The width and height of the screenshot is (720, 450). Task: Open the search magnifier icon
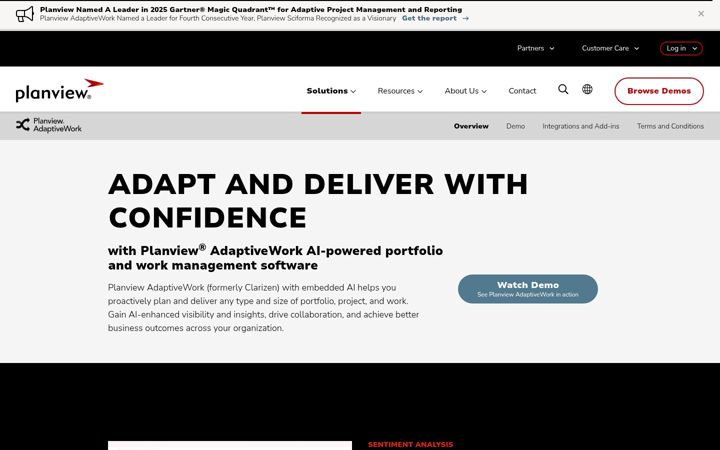[563, 89]
